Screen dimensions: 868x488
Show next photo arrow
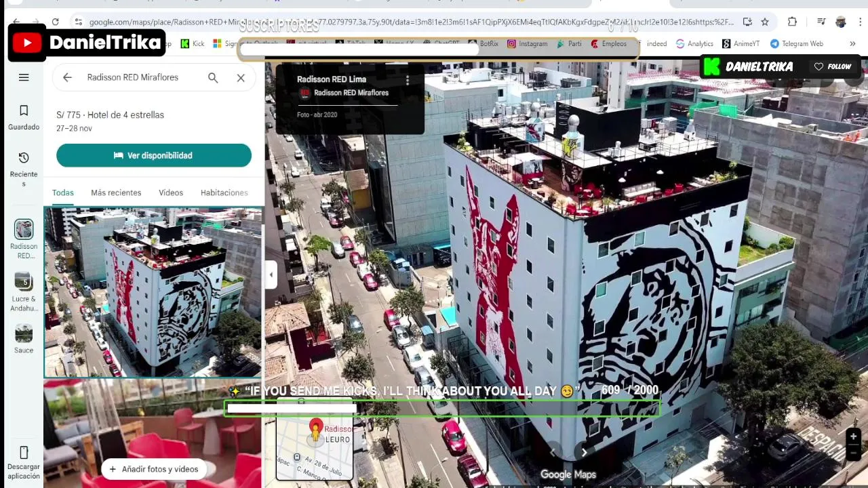584,452
